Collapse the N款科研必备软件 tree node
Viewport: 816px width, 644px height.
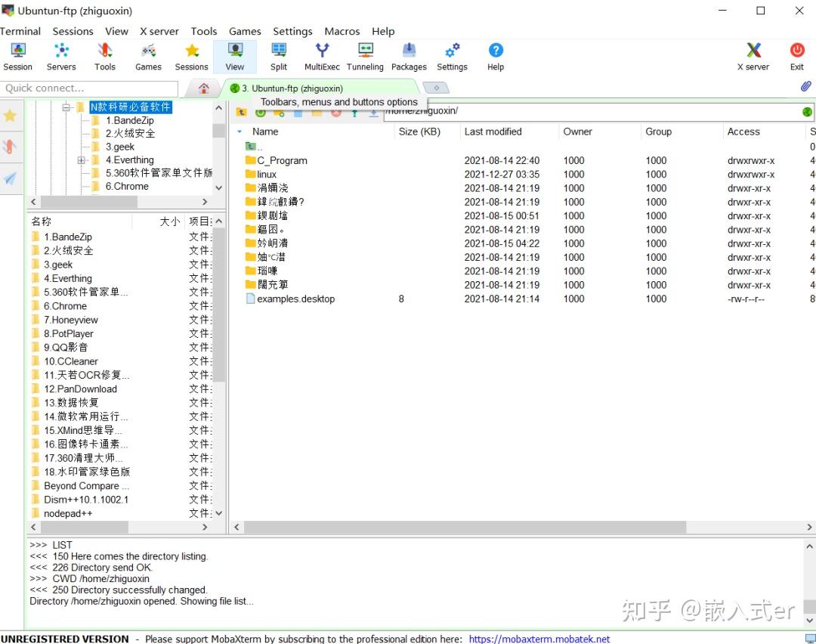tap(66, 107)
